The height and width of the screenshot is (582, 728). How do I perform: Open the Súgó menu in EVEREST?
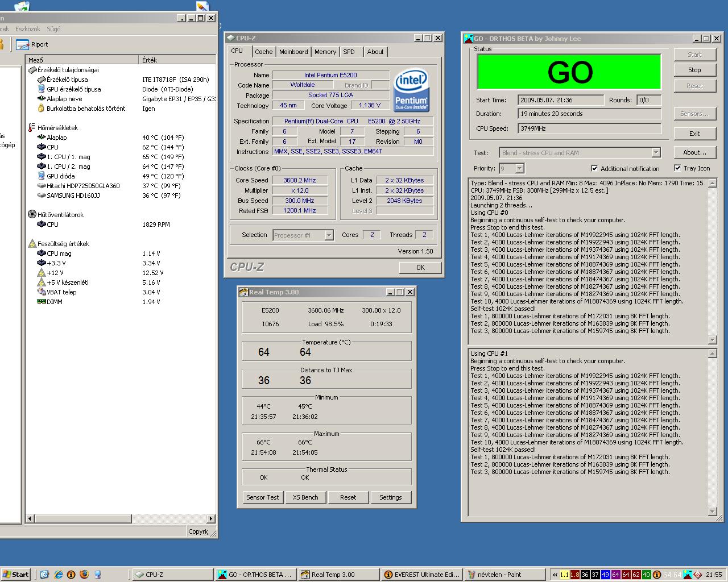point(53,29)
